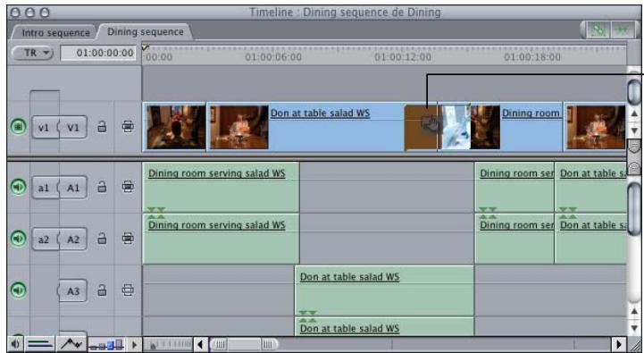Viewport: 644px width, 353px height.
Task: Toggle the Snapping button
Action: click(x=623, y=30)
